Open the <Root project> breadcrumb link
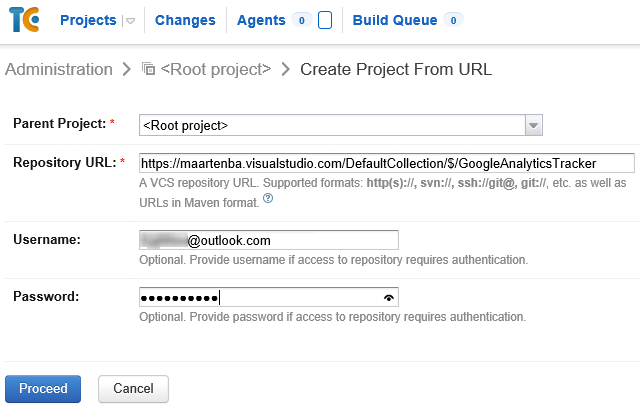The width and height of the screenshot is (640, 413). [x=216, y=69]
